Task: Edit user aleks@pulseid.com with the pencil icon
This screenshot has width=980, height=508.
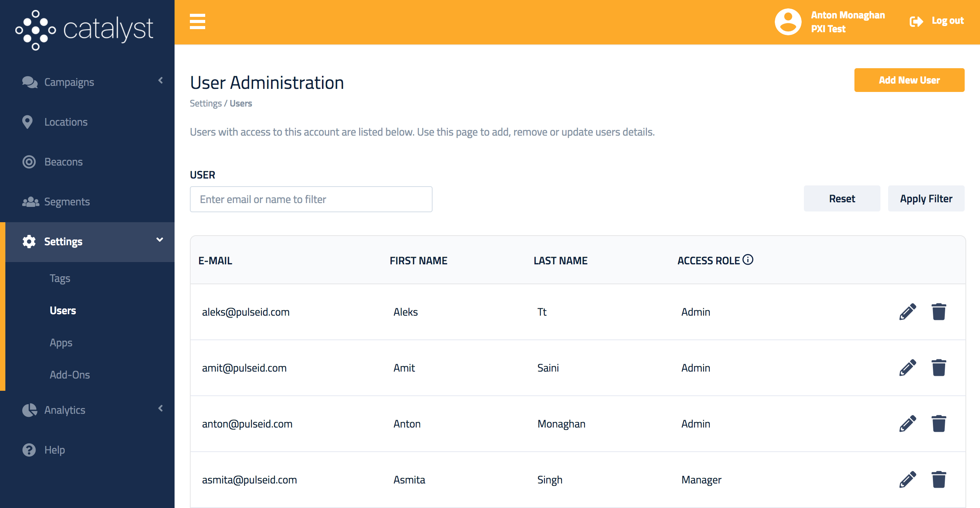Action: click(x=908, y=312)
